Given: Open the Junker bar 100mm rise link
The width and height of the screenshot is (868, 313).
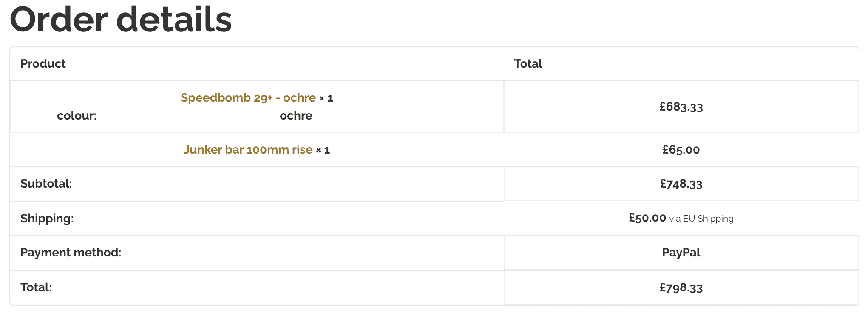Looking at the screenshot, I should (x=248, y=150).
